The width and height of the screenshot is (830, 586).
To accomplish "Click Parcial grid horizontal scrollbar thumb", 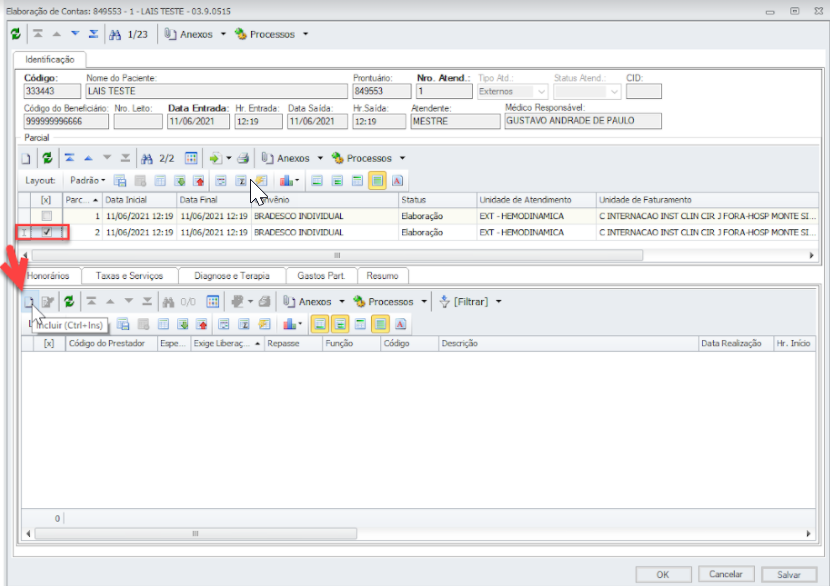I will click(x=337, y=255).
